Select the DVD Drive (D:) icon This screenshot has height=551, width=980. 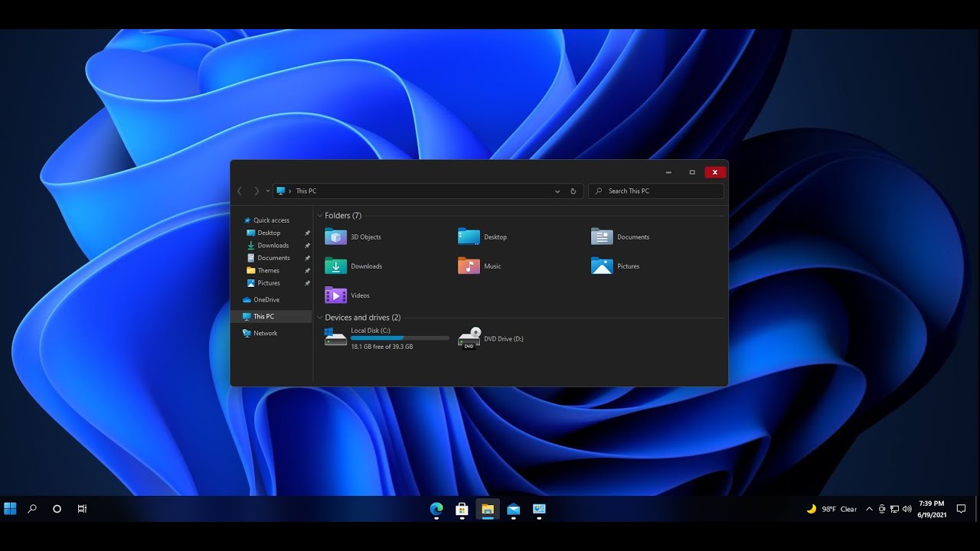[x=469, y=338]
